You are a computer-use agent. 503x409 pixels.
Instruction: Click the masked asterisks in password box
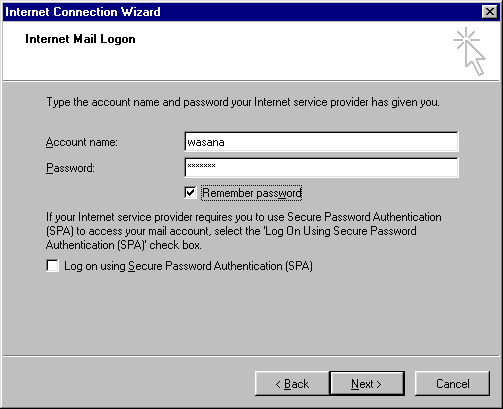tap(201, 165)
